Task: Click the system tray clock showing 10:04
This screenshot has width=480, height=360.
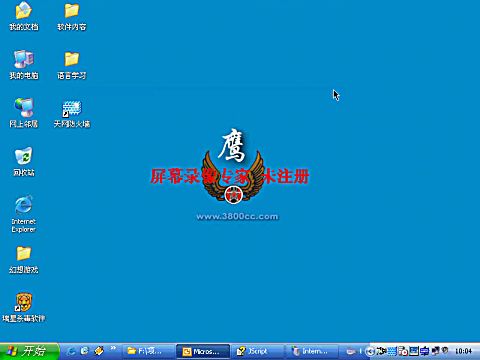Action: pyautogui.click(x=463, y=351)
